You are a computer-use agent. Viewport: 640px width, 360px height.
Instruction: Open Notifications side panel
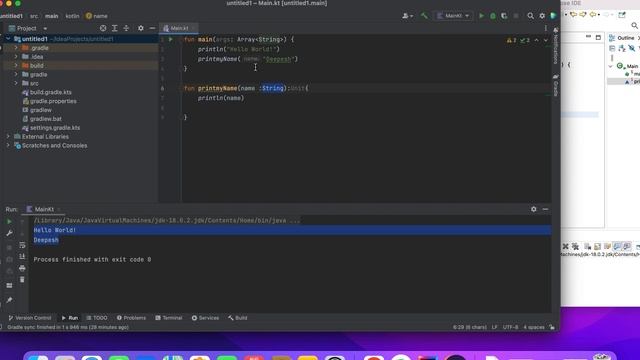(x=556, y=46)
